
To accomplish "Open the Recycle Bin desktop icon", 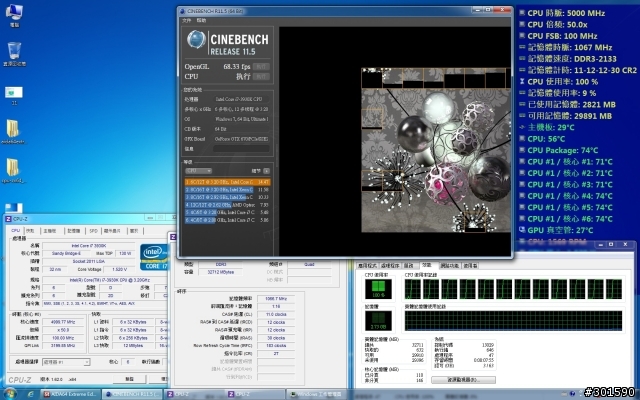I will pyautogui.click(x=14, y=54).
